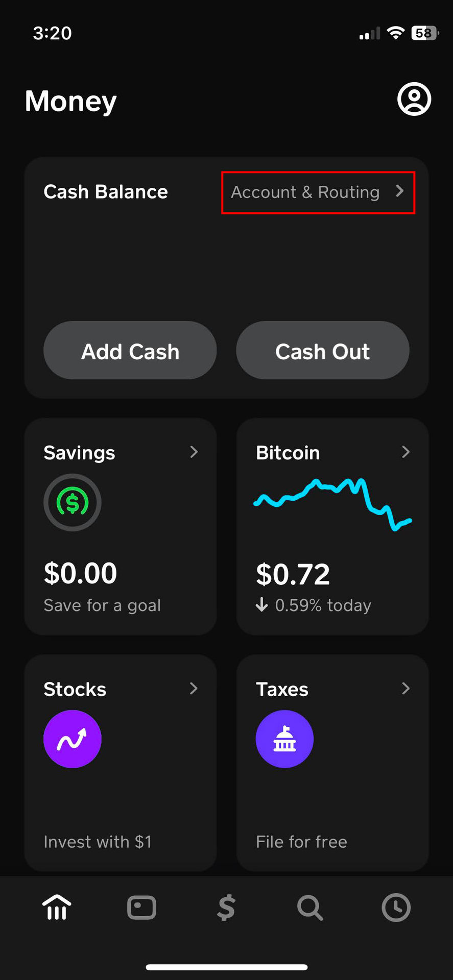Open the Activity clock tab

(x=396, y=908)
